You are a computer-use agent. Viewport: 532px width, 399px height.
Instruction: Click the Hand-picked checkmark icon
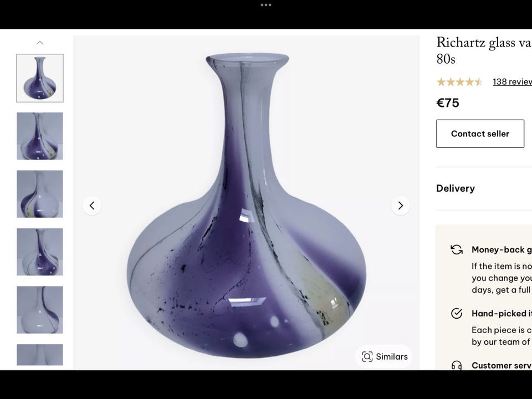pyautogui.click(x=456, y=313)
